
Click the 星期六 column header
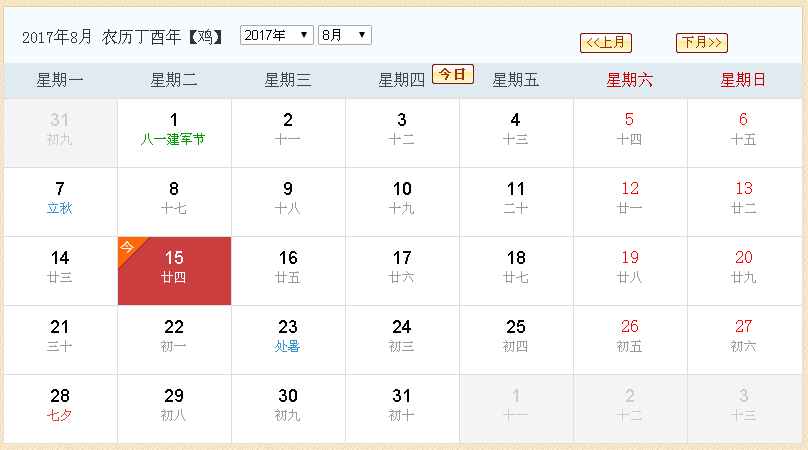coord(630,80)
